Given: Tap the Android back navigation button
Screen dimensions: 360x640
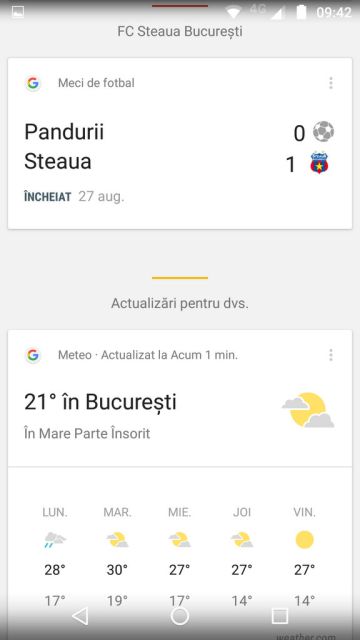Looking at the screenshot, I should click(80, 616).
